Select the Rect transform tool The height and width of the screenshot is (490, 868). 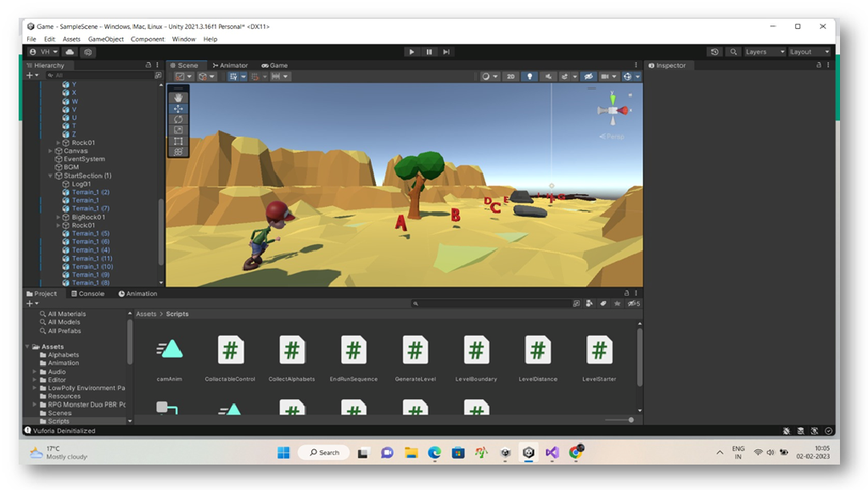point(178,141)
